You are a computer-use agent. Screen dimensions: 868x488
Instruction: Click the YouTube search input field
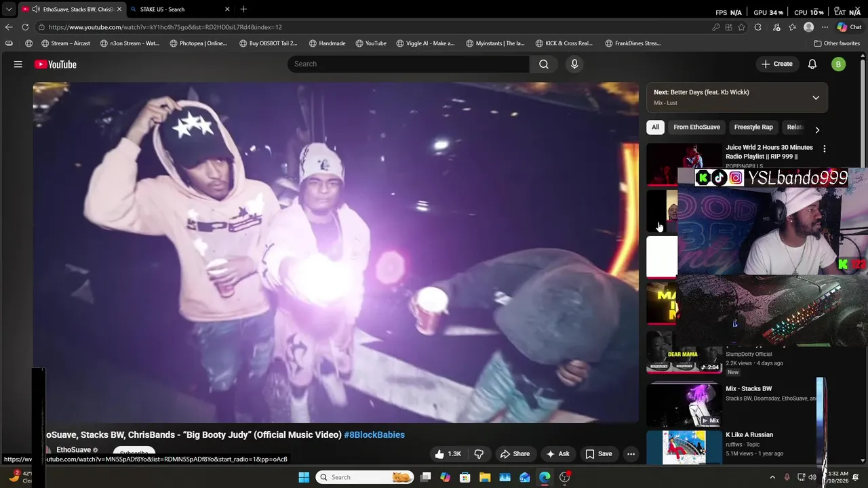(409, 64)
